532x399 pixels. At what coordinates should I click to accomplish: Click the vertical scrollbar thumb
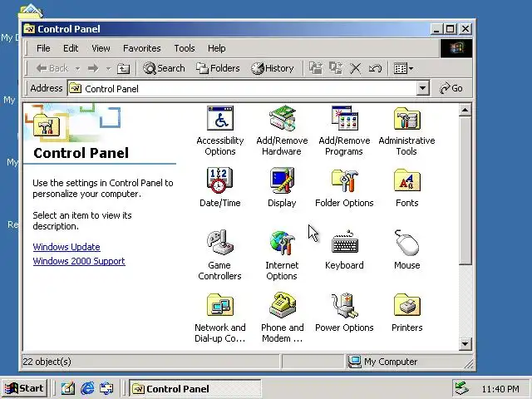point(465,190)
